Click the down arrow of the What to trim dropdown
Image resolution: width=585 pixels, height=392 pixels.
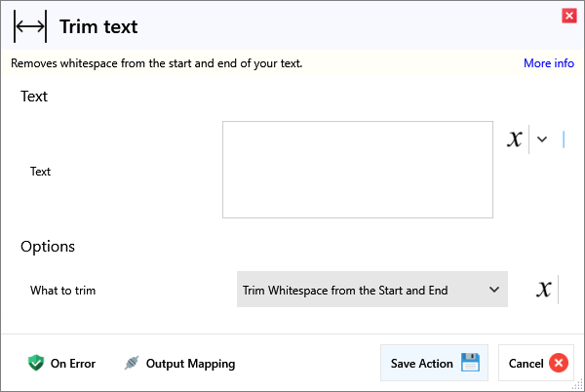pos(493,290)
